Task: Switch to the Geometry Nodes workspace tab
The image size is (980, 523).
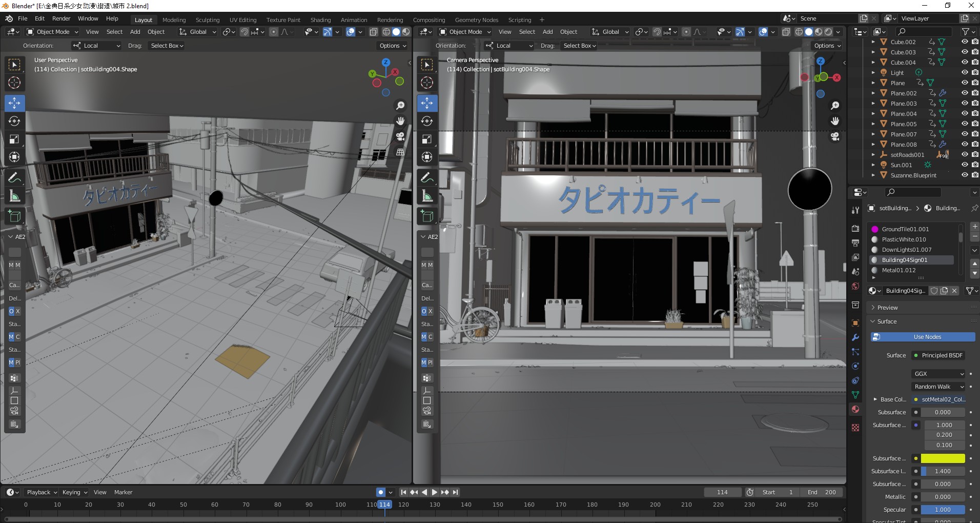Action: 476,20
